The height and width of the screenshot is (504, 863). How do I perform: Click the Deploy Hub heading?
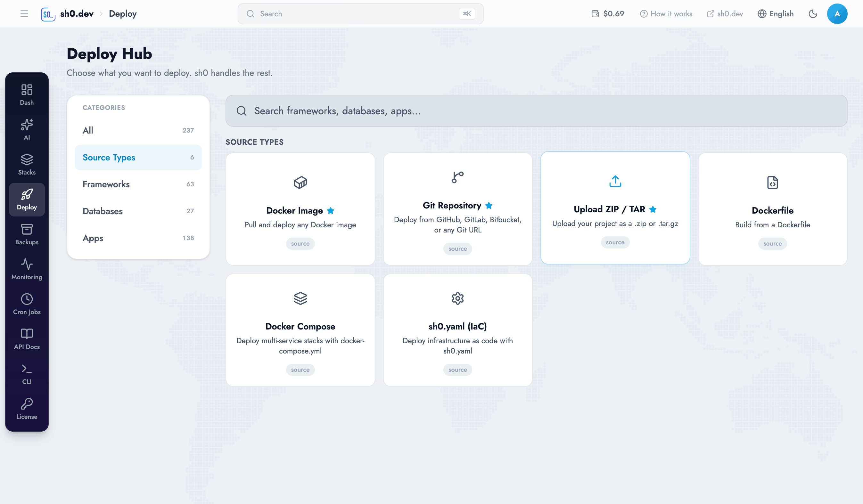(x=109, y=54)
